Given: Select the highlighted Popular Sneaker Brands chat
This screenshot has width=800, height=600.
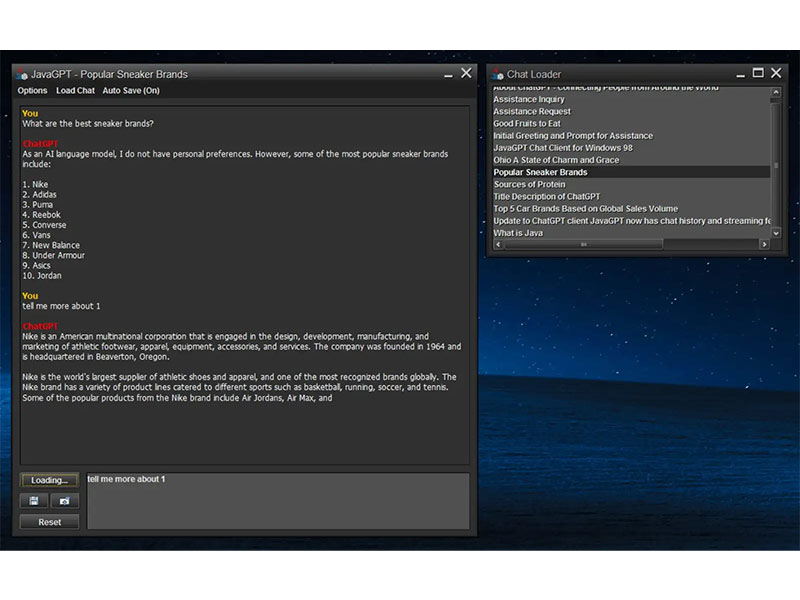Looking at the screenshot, I should pos(632,172).
